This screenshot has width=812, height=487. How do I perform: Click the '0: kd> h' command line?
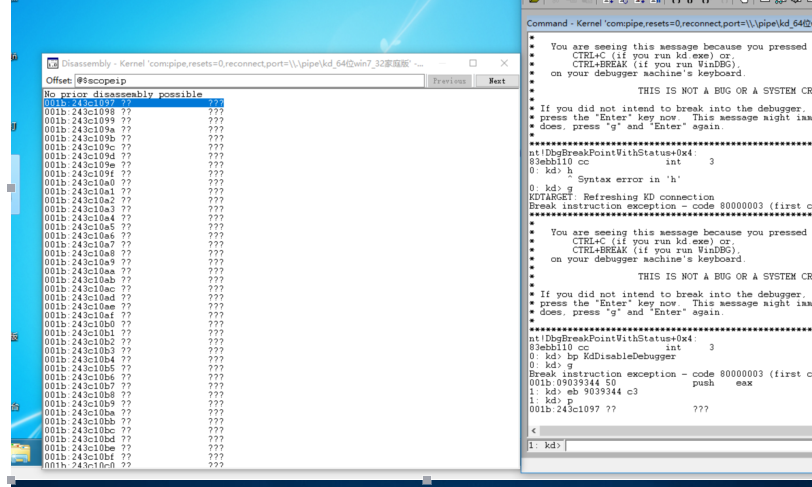[551, 170]
